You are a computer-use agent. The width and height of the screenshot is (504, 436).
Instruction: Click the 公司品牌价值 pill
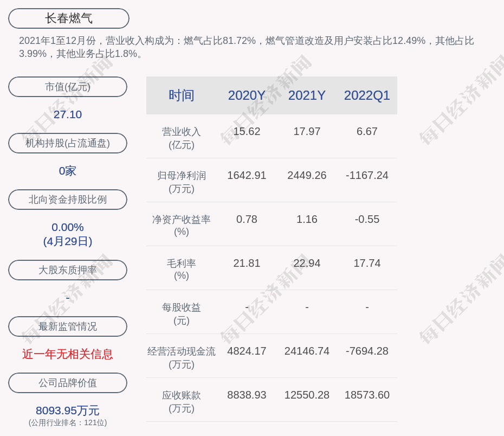[68, 383]
